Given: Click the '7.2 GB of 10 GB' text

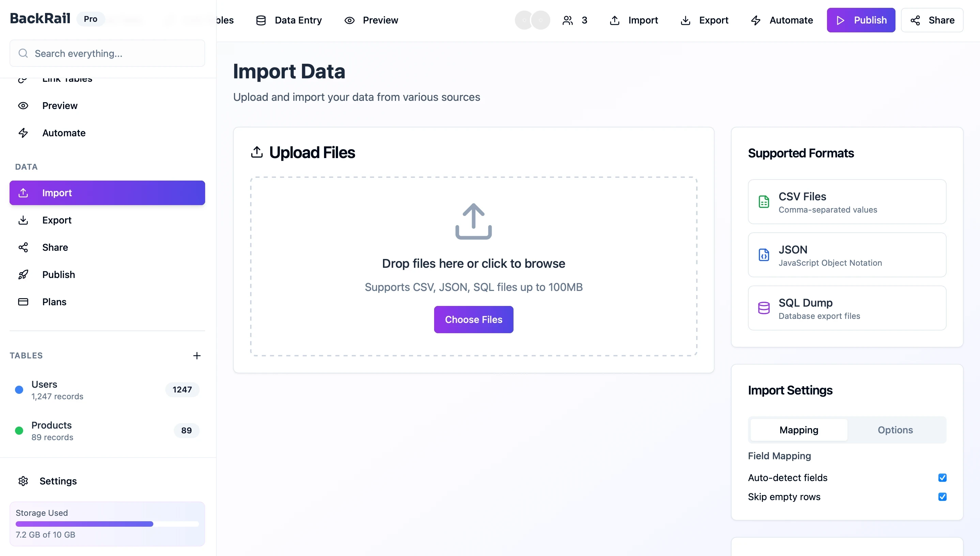Looking at the screenshot, I should tap(45, 535).
